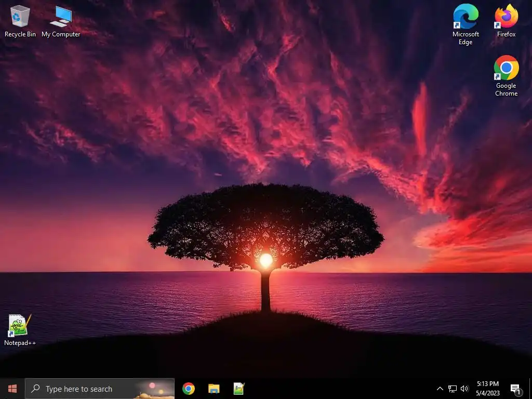
Task: Show hidden system tray icons
Action: point(440,389)
